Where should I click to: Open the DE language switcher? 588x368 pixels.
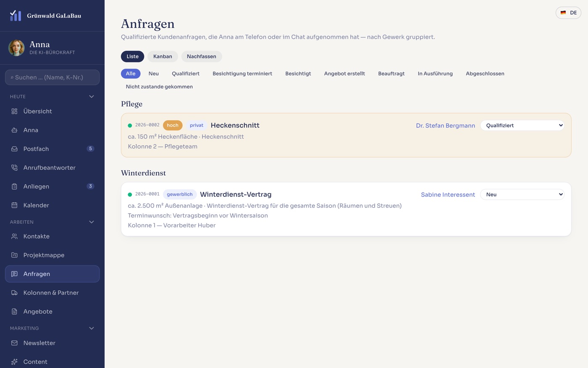click(569, 13)
